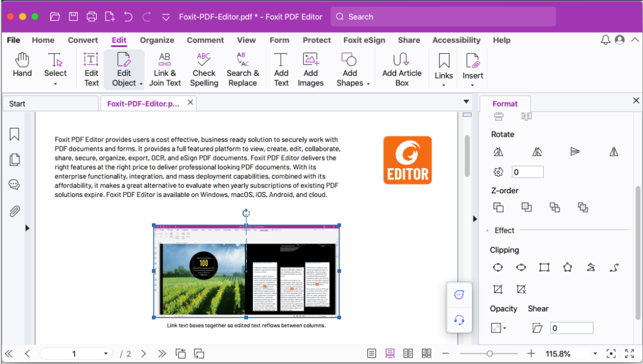Switch to the Protect ribbon tab

pos(316,40)
